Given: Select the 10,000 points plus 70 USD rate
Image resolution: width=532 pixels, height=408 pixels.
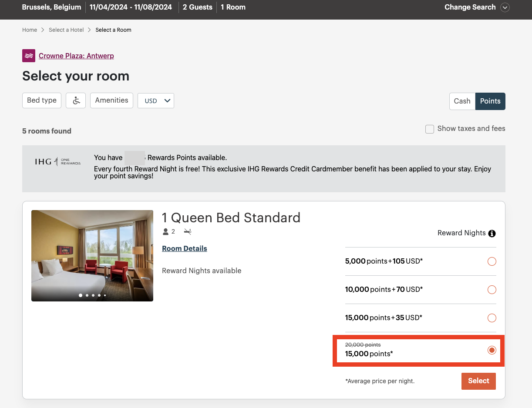Looking at the screenshot, I should [492, 290].
